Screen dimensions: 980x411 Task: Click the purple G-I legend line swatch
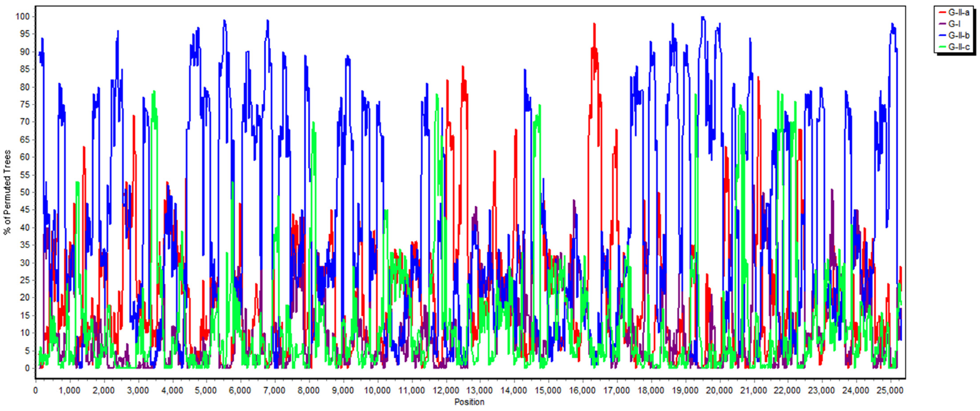click(x=942, y=24)
